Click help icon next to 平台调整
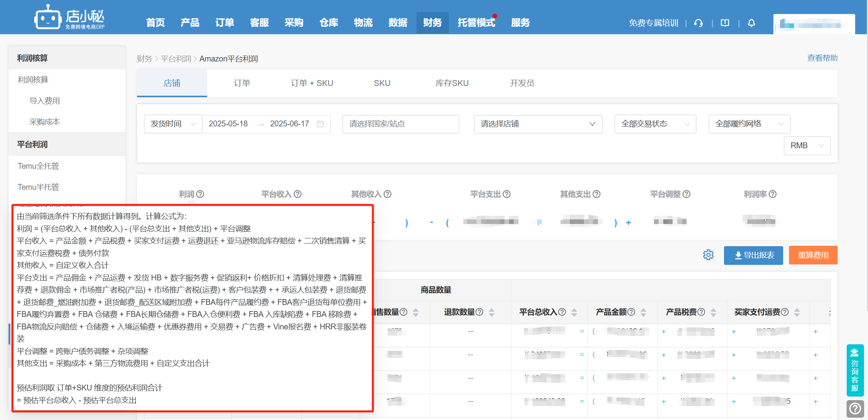Image resolution: width=868 pixels, height=420 pixels. [687, 194]
